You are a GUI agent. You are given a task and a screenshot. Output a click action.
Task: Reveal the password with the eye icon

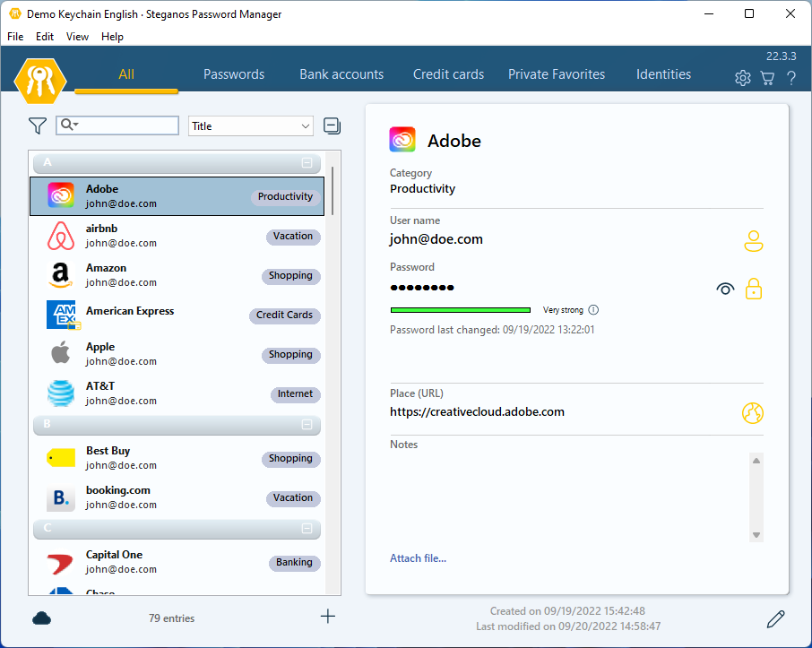(725, 289)
